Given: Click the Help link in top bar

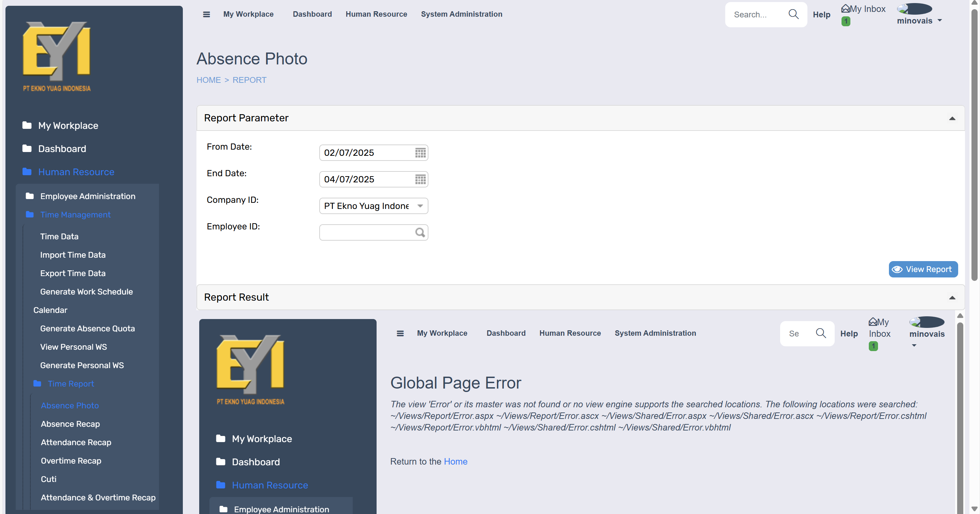Looking at the screenshot, I should click(x=821, y=14).
